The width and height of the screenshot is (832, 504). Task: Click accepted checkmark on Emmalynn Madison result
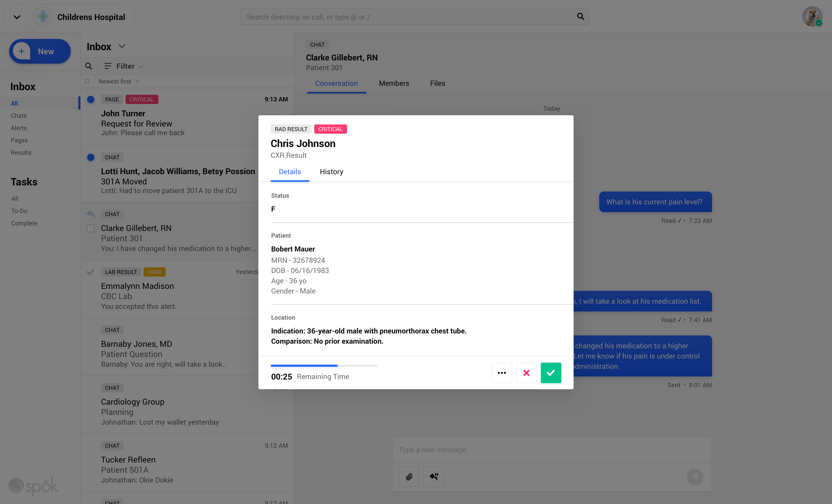click(x=90, y=272)
